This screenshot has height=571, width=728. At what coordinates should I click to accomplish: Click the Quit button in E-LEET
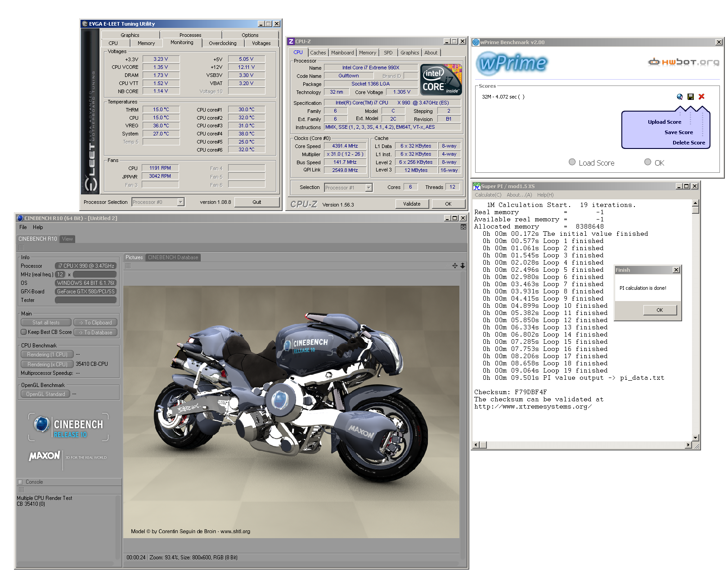pyautogui.click(x=257, y=202)
